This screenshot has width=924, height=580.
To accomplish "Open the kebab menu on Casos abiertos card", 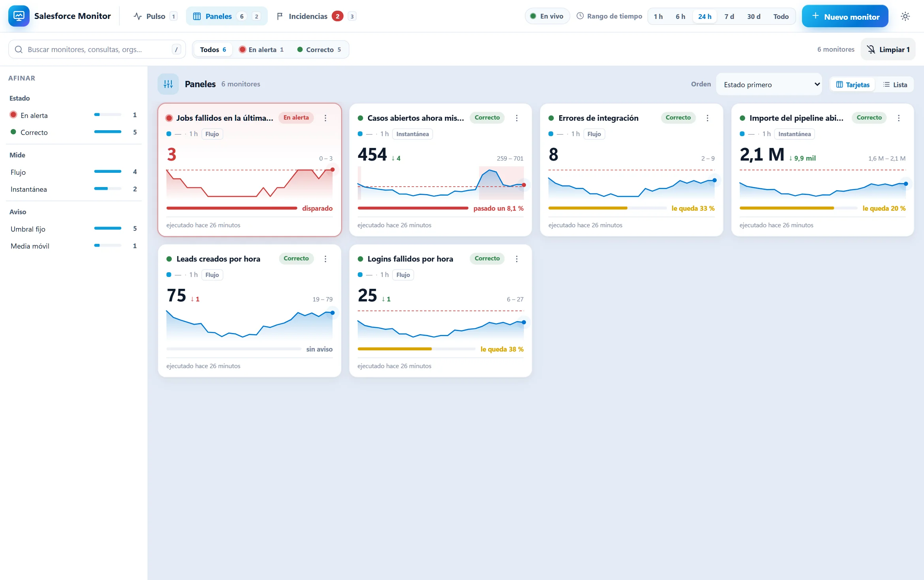I will 516,118.
